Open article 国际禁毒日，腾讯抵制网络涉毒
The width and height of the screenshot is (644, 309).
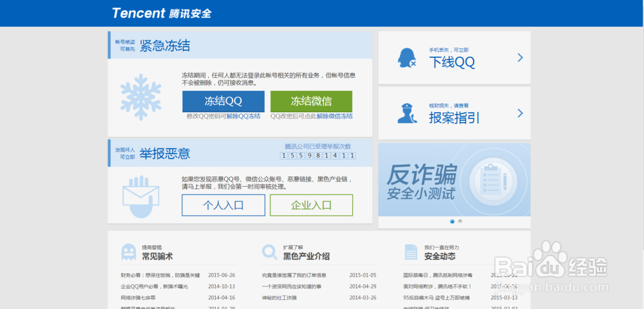[438, 276]
